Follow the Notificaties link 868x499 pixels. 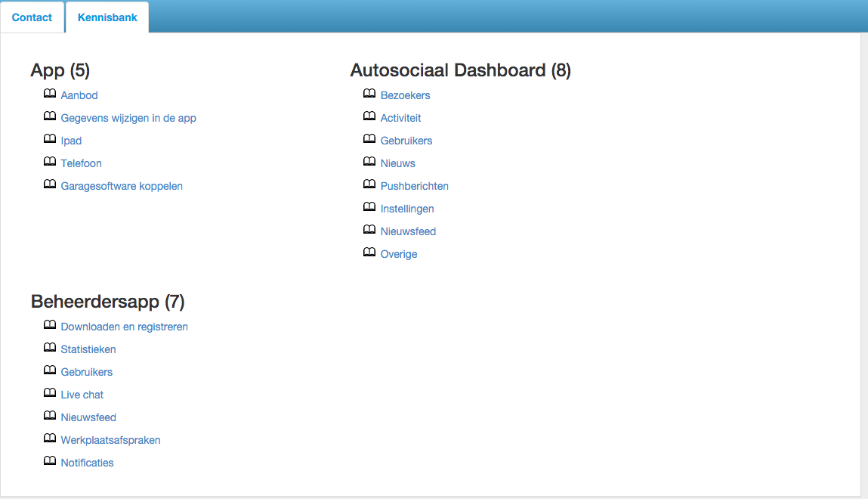coord(88,463)
